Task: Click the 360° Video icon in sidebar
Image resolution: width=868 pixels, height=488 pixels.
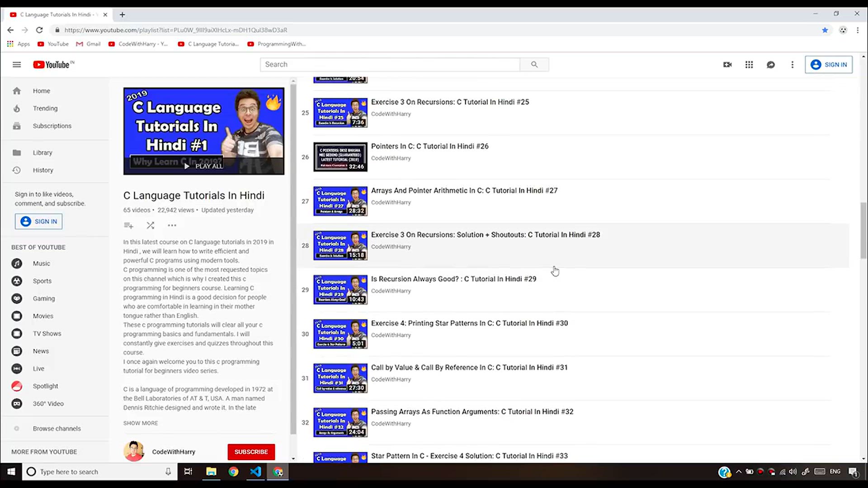Action: [17, 404]
